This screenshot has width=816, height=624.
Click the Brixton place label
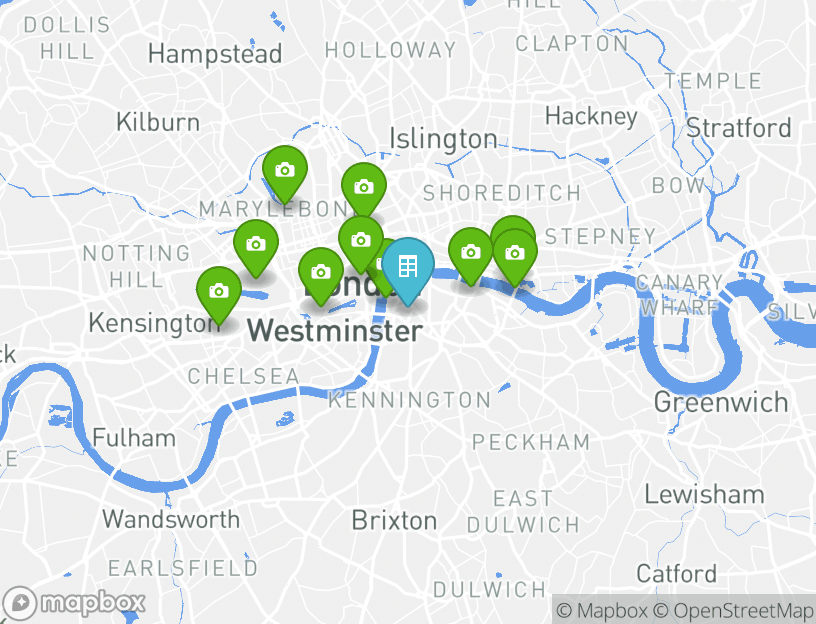394,520
